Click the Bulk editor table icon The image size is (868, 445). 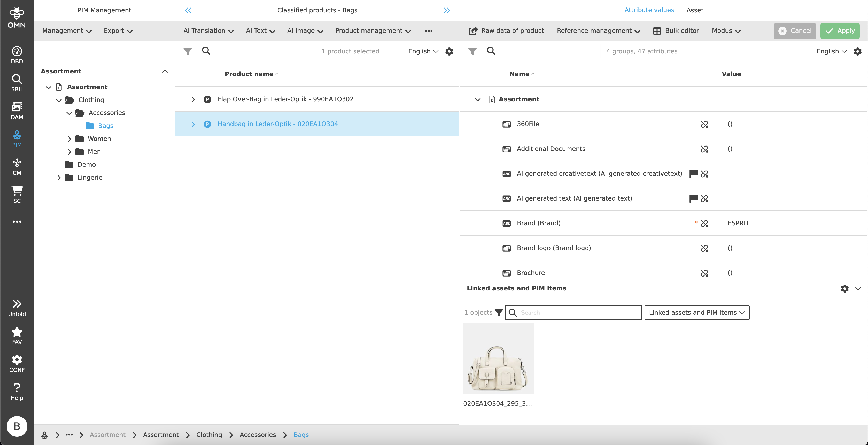coord(657,31)
